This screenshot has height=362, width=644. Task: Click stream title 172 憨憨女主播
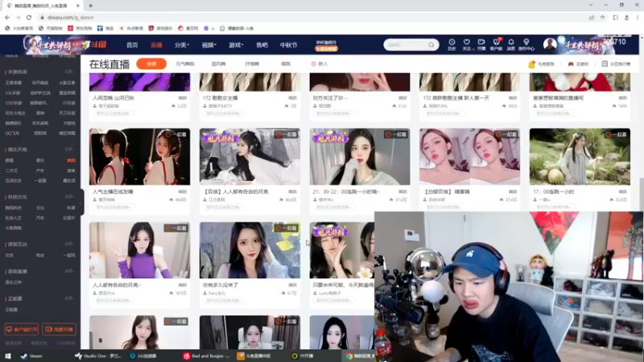pos(220,98)
